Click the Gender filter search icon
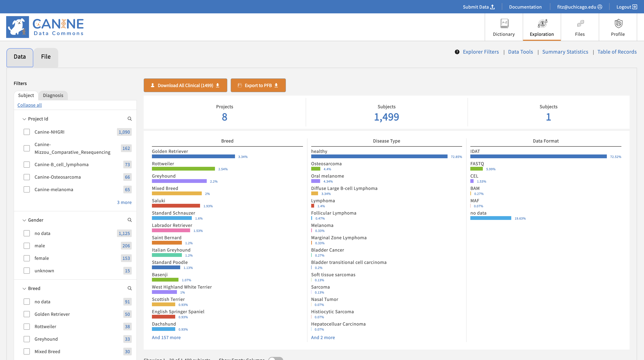Viewport: 644px width, 360px height. pyautogui.click(x=129, y=220)
